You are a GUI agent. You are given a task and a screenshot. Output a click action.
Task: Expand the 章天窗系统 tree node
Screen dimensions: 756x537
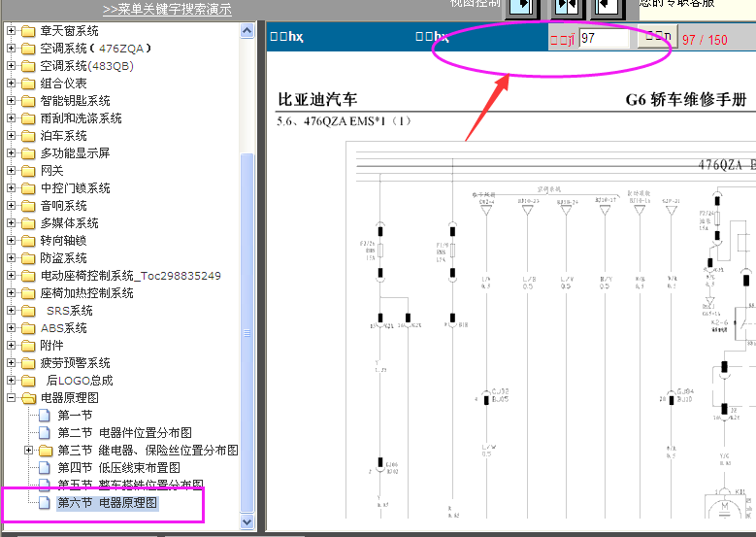[11, 31]
